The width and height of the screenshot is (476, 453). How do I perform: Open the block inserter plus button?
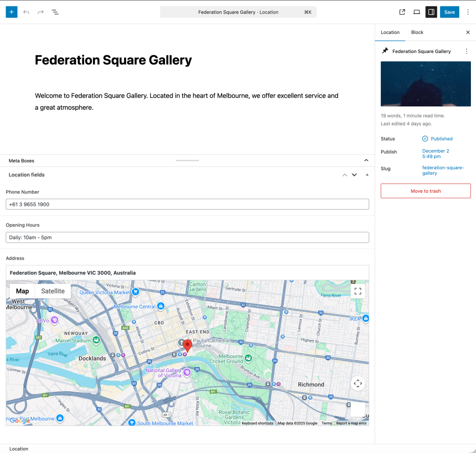click(x=12, y=12)
